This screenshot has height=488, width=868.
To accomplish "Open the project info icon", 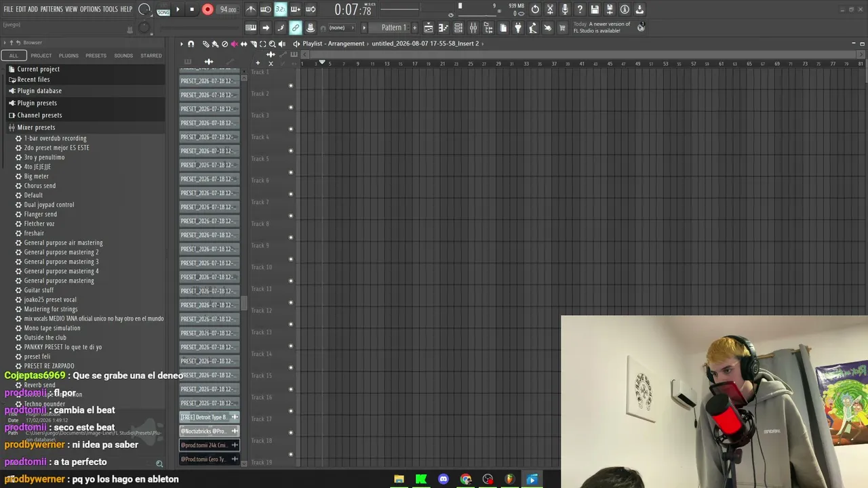I will pyautogui.click(x=625, y=9).
